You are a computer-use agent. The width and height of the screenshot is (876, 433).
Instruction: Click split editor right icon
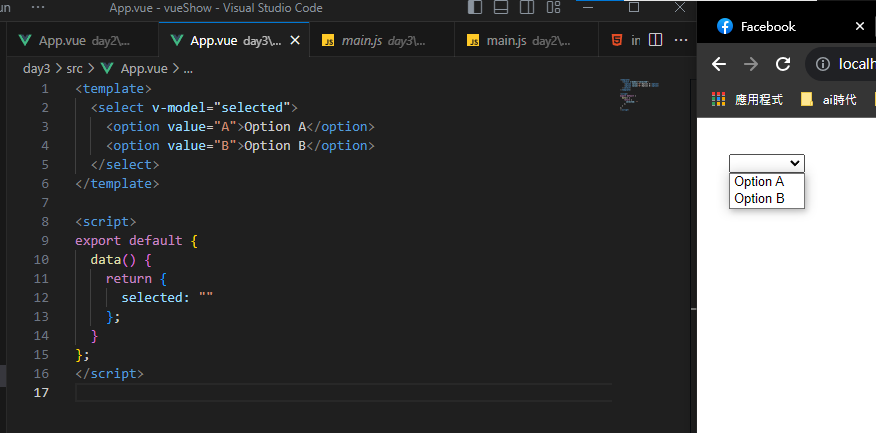[656, 41]
